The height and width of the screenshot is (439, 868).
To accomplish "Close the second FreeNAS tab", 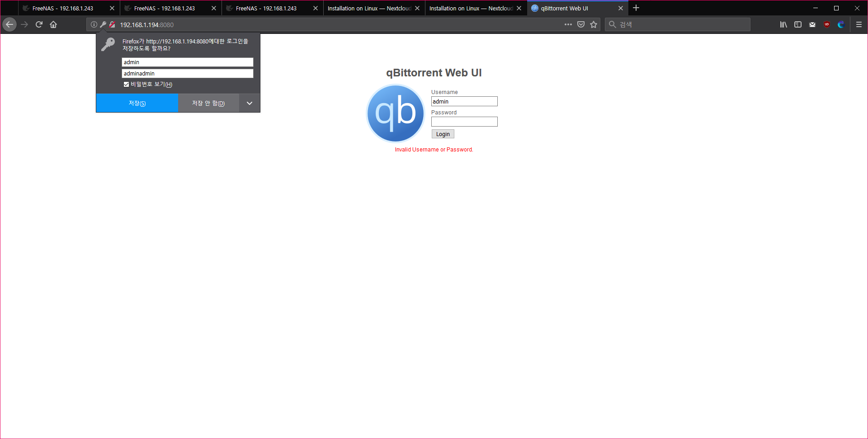I will tap(214, 8).
